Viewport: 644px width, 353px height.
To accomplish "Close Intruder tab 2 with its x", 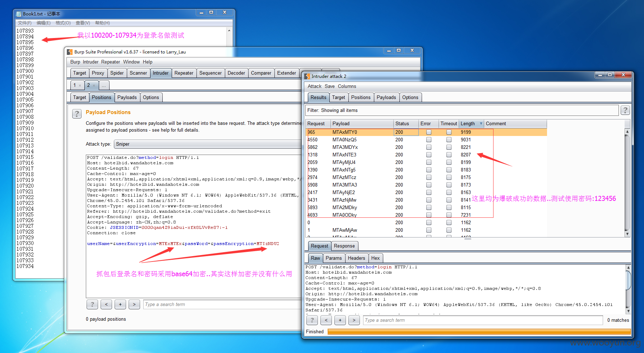I will [x=94, y=85].
